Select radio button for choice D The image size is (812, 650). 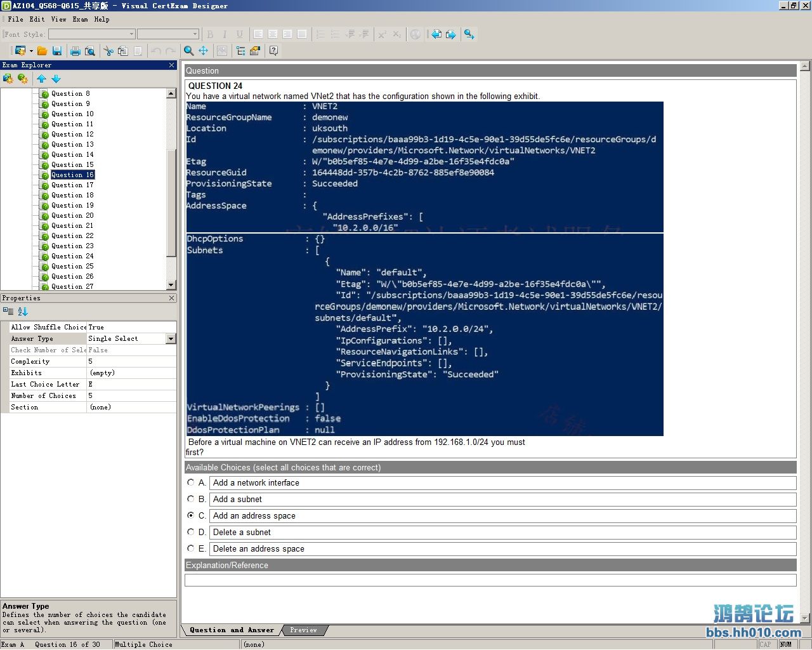pyautogui.click(x=191, y=532)
